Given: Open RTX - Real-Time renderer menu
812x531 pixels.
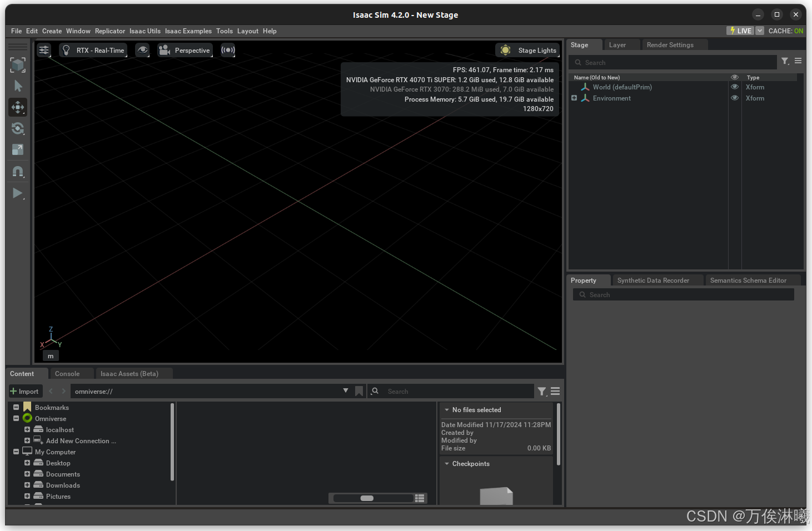Looking at the screenshot, I should point(93,50).
